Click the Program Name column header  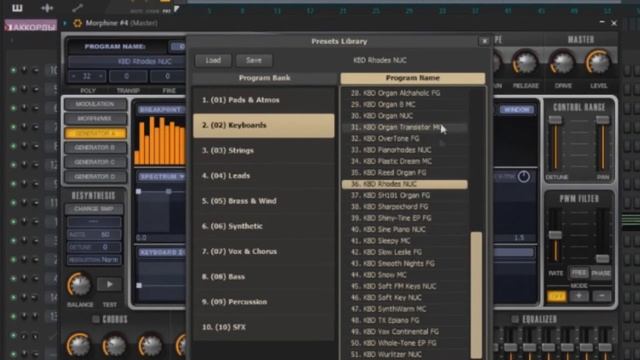413,78
